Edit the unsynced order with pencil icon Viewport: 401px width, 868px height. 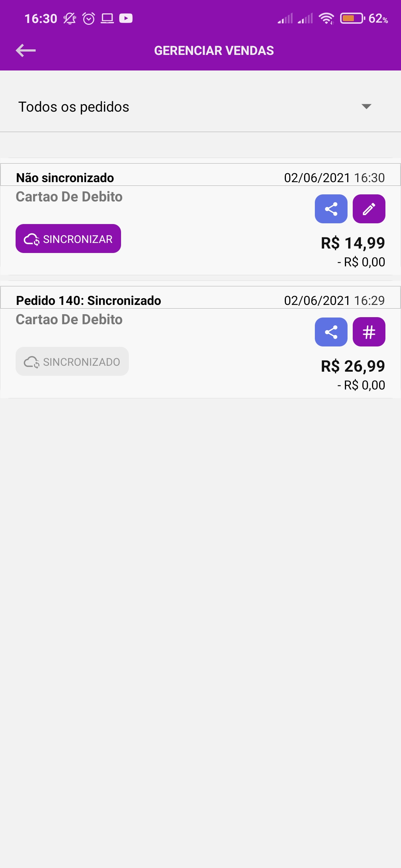pyautogui.click(x=369, y=209)
